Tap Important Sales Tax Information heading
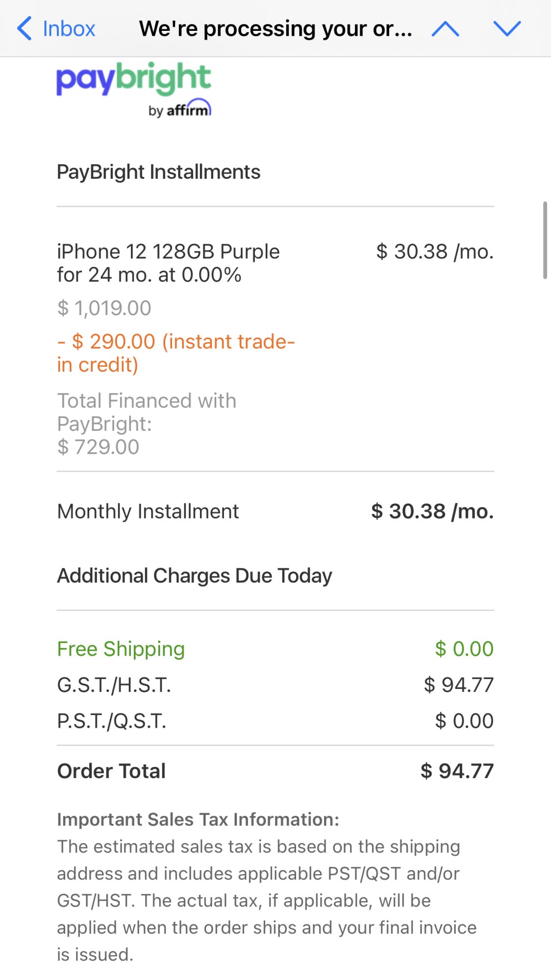Screen dimensions: 551x980 [198, 819]
